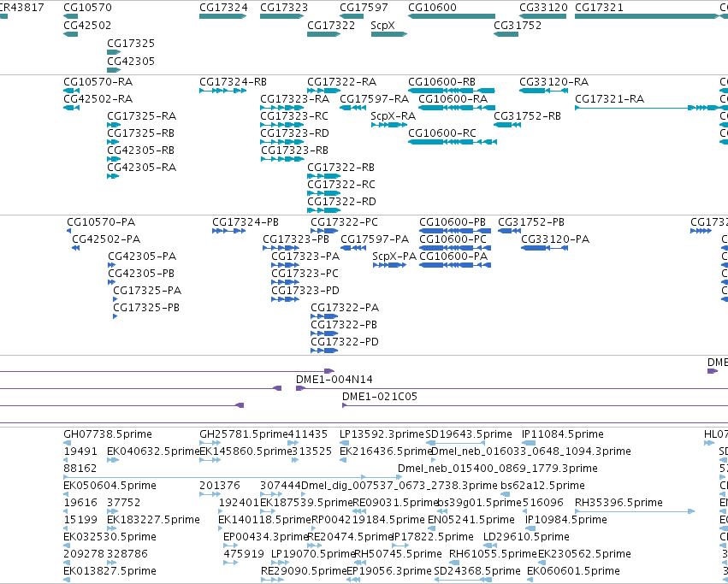
Task: Open protein ScpX-PA
Action: pos(394,257)
